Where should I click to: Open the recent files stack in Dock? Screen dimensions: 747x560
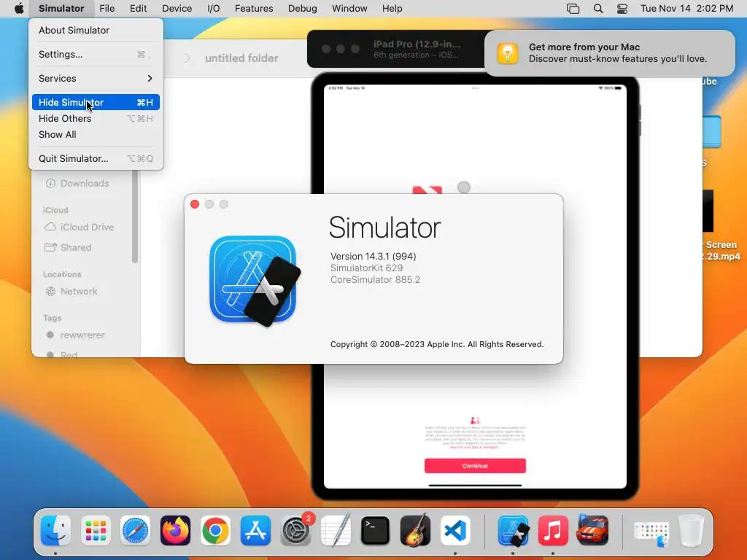click(x=651, y=533)
